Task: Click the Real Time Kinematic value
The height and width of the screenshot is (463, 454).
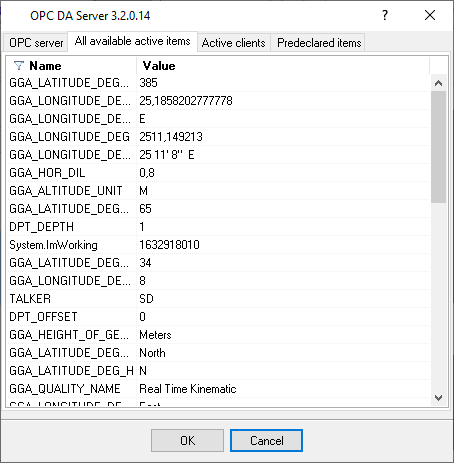Action: (188, 389)
